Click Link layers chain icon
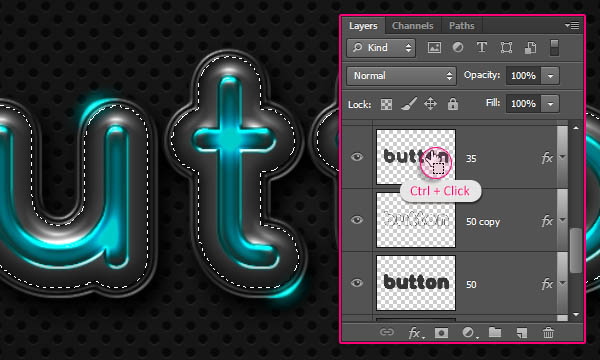This screenshot has width=600, height=360. pyautogui.click(x=386, y=332)
